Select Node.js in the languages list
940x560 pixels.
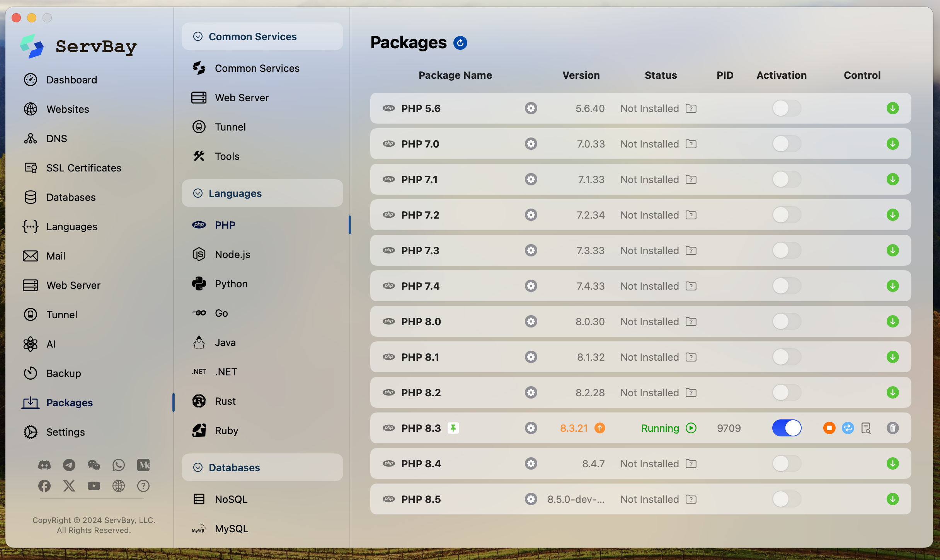point(232,255)
